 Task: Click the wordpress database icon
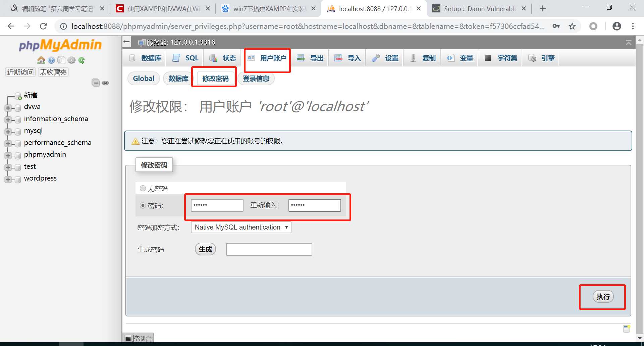coord(18,179)
